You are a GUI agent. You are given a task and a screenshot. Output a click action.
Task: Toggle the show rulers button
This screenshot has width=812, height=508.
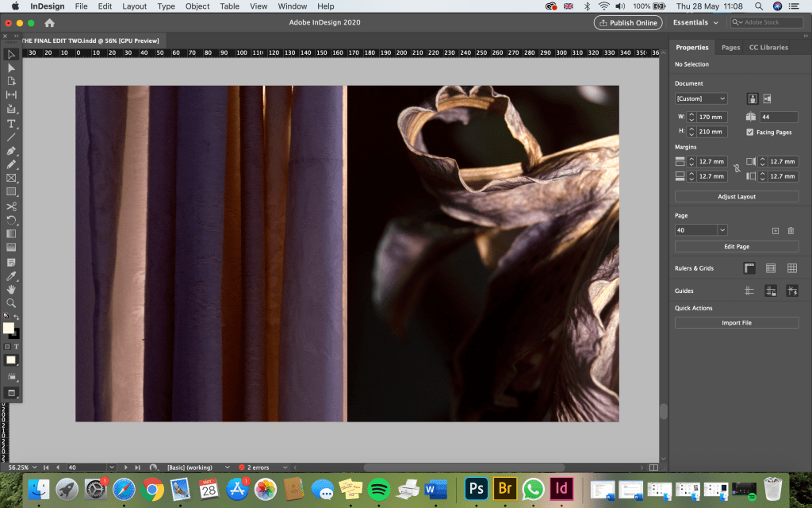[x=749, y=268]
